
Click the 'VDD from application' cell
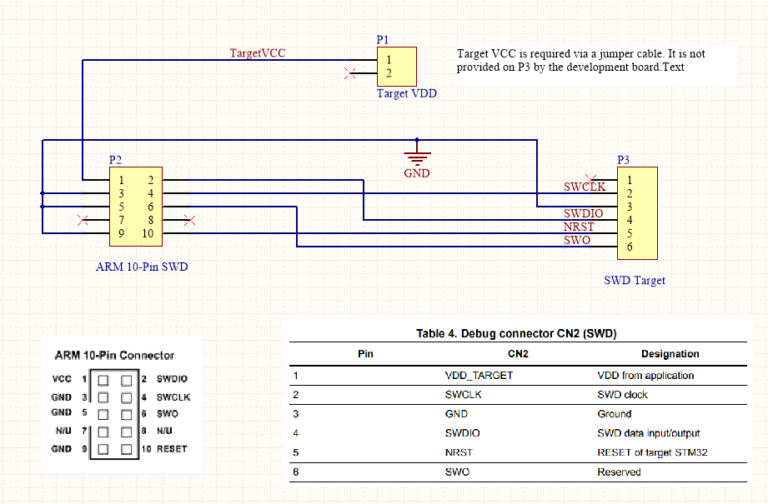click(645, 376)
